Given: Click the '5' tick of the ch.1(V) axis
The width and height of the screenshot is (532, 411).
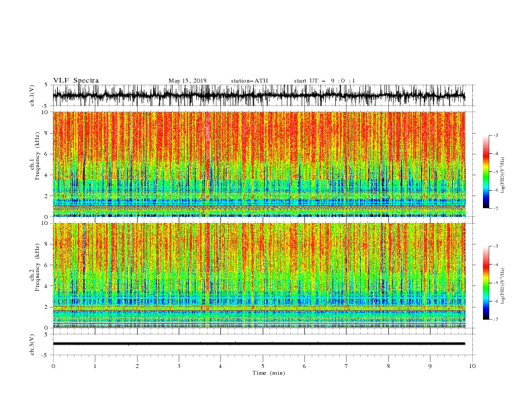Looking at the screenshot, I should coord(46,85).
